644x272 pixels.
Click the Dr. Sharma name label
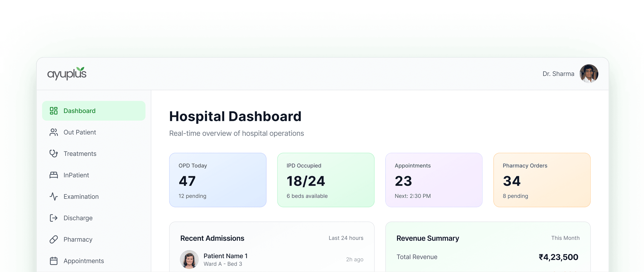tap(558, 74)
